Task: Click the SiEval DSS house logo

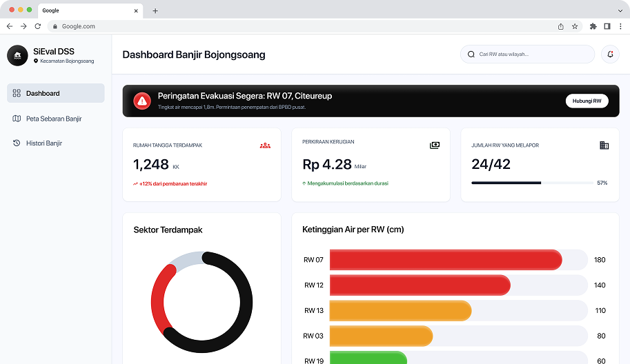Action: [17, 55]
